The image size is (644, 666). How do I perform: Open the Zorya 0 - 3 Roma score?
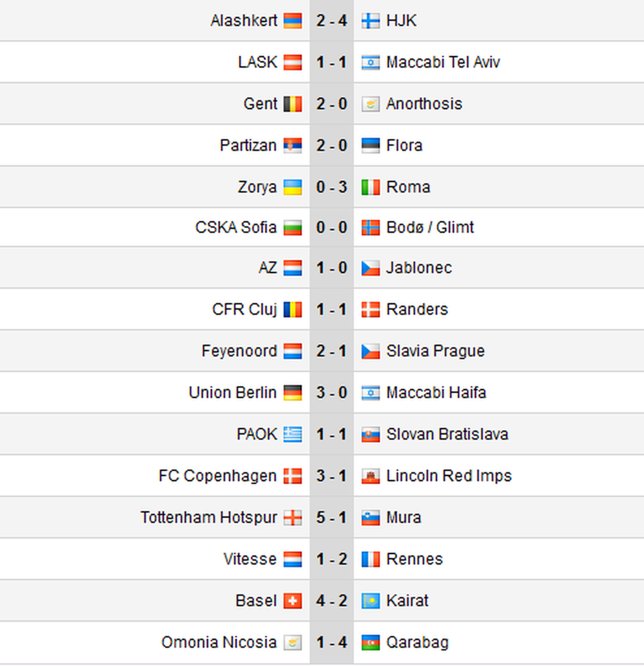point(332,187)
